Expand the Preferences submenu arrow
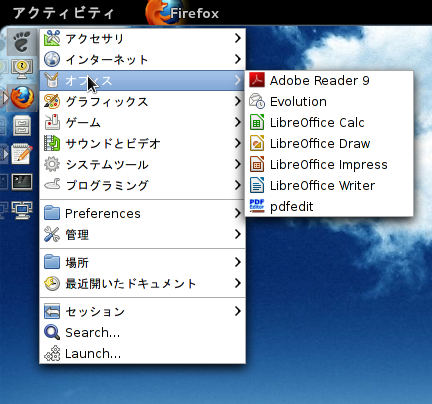 point(237,213)
